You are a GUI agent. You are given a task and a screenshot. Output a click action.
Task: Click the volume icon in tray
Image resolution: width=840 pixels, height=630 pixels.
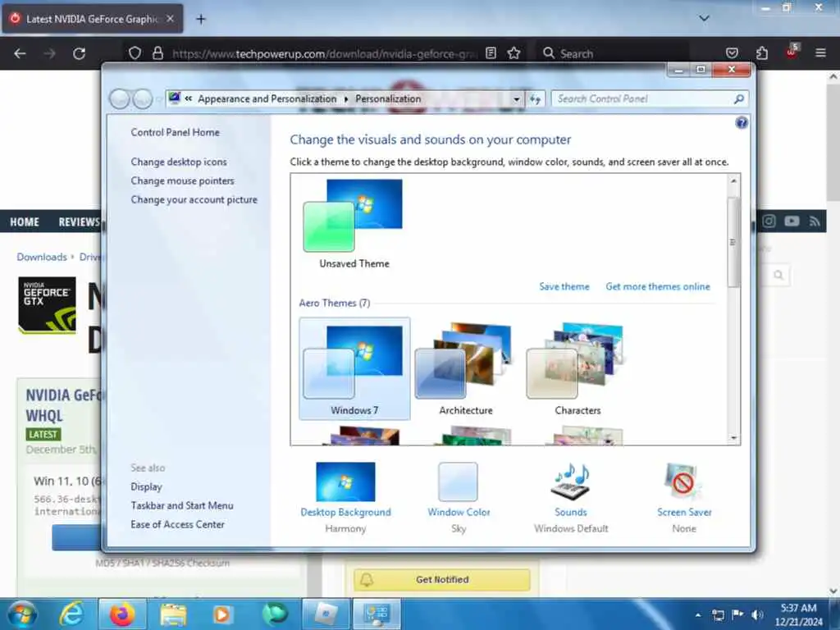tap(756, 615)
